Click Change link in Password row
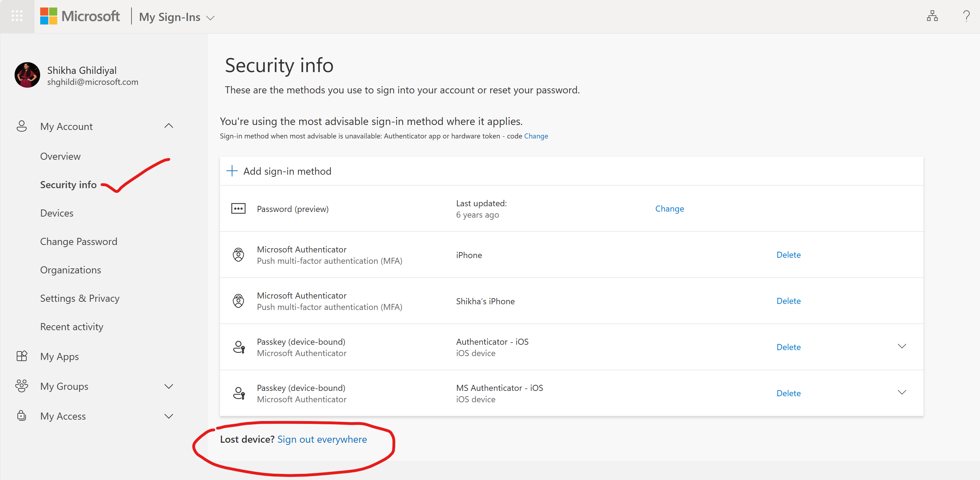980x480 pixels. click(x=669, y=209)
